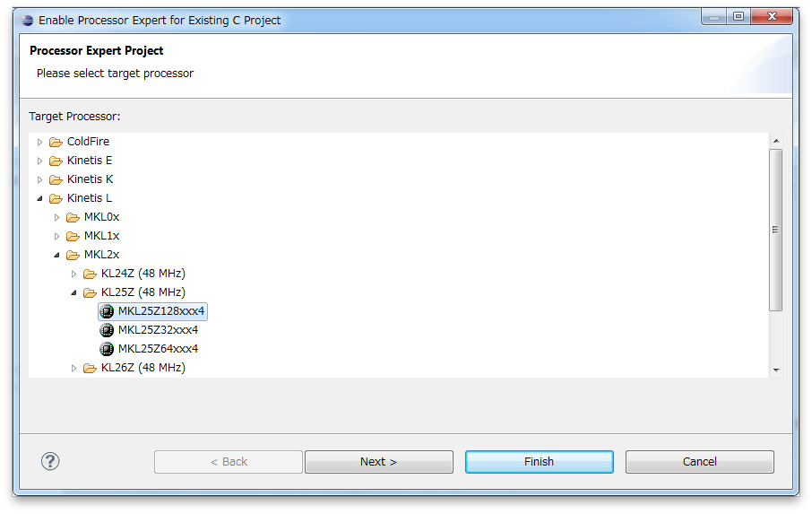Select the MKL25Z128xxx4 processor chip icon
Viewport: 812px width, 514px height.
tap(107, 311)
